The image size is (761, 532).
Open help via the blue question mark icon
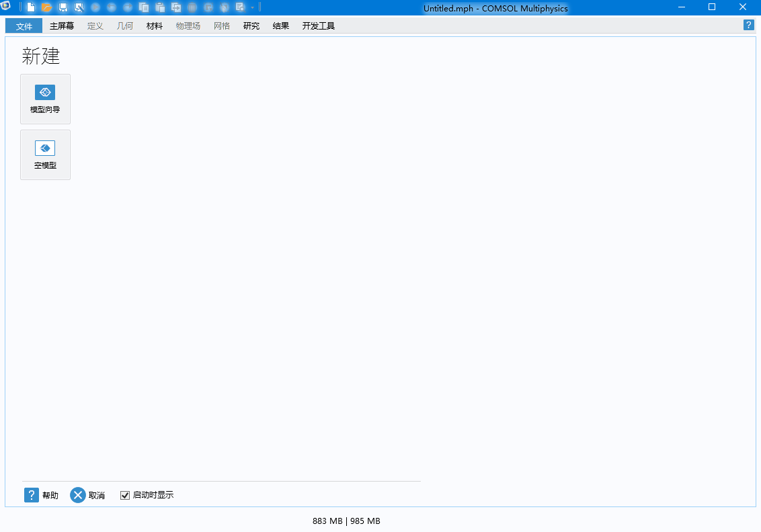coord(748,25)
